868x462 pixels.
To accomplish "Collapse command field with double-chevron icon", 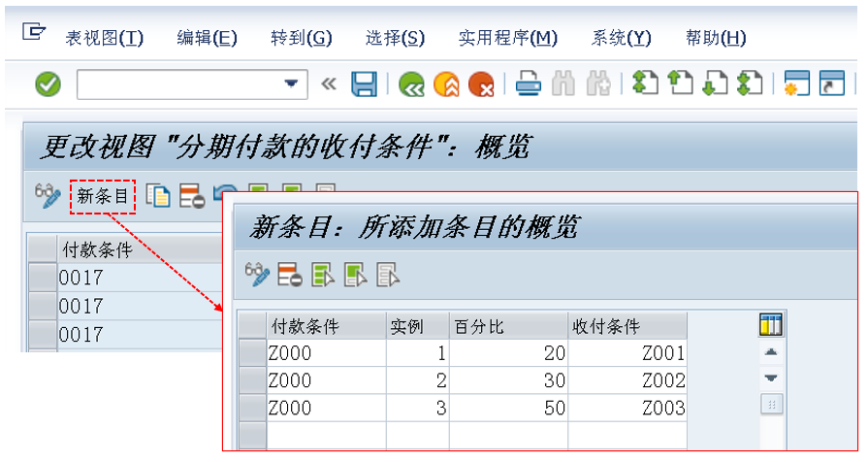I will click(x=329, y=84).
